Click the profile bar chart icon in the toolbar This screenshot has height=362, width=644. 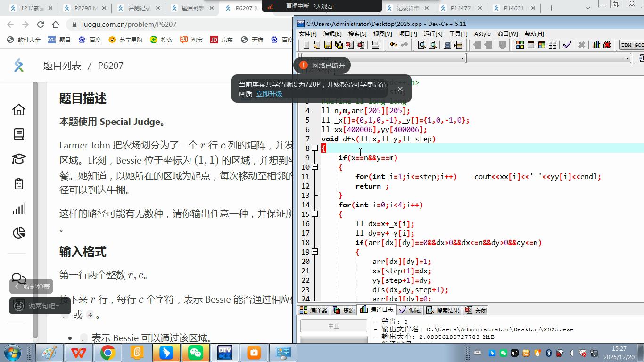pos(596,45)
